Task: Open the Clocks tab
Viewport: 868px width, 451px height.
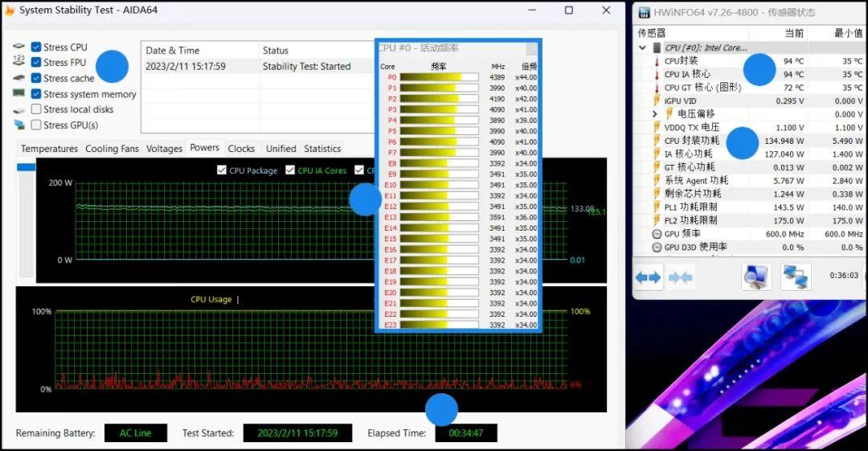Action: coord(241,149)
